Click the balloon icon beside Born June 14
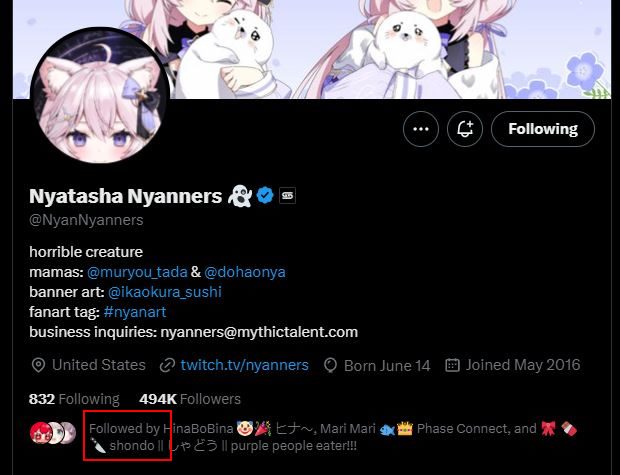 coord(330,365)
